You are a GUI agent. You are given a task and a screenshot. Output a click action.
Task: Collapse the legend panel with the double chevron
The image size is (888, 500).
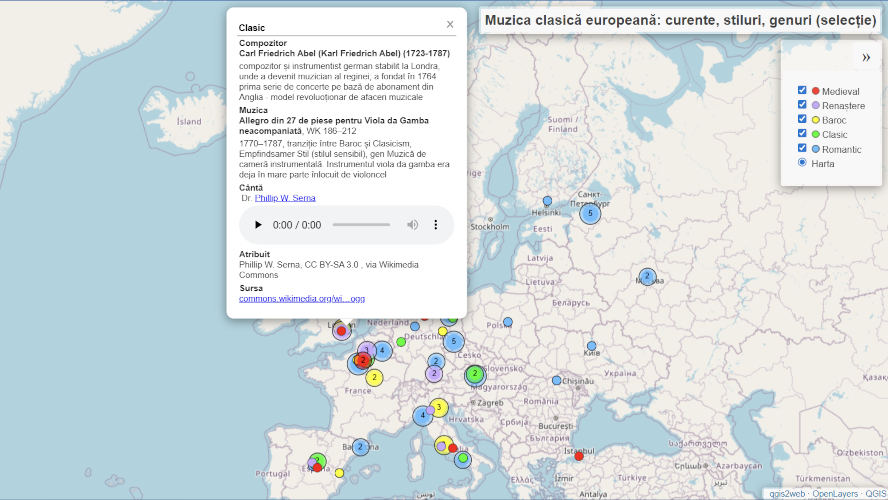[866, 57]
